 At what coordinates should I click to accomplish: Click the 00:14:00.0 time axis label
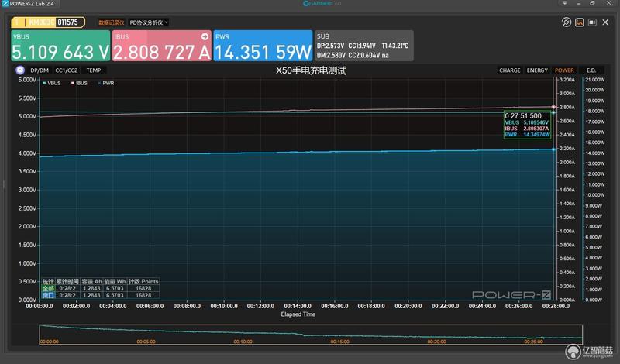point(298,306)
